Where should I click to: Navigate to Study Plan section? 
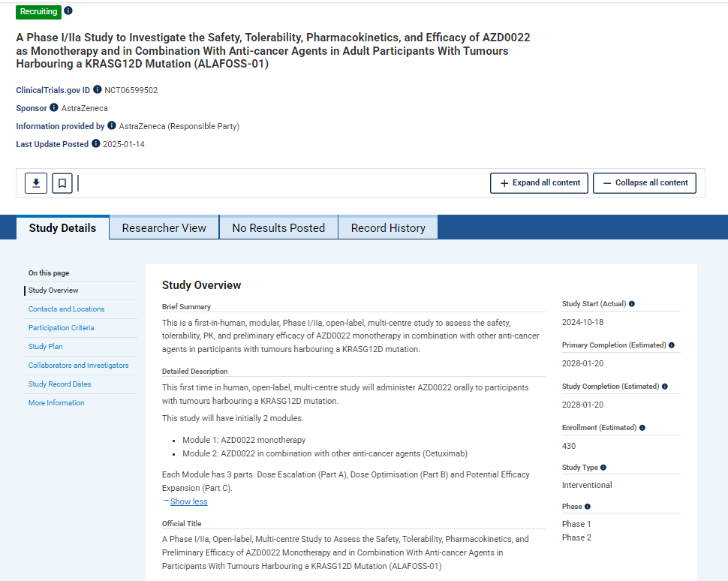(x=46, y=347)
